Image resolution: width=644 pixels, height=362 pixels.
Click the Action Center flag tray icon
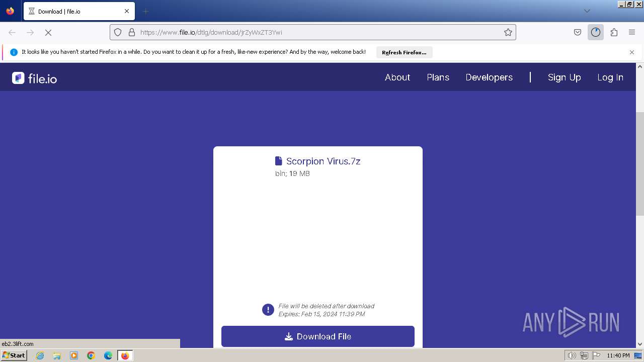click(596, 355)
